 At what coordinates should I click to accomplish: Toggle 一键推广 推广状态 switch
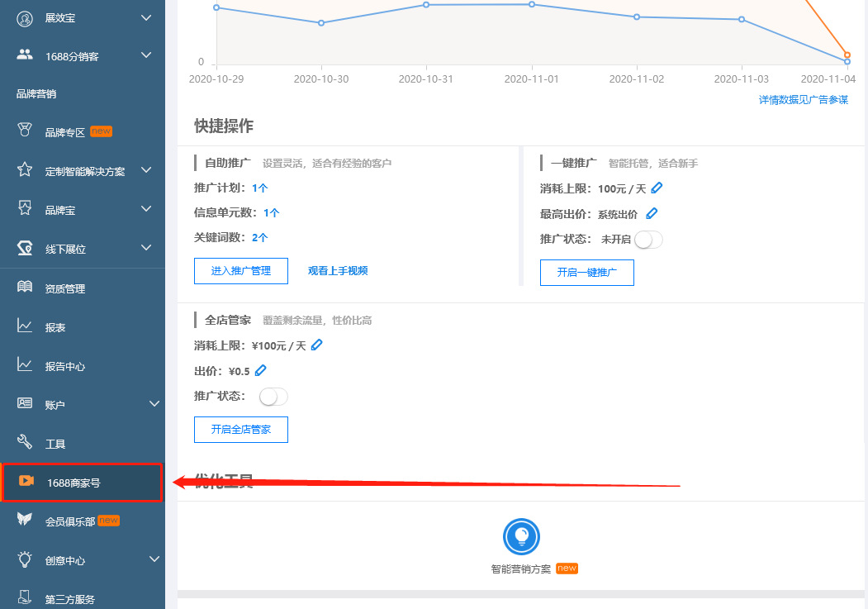pyautogui.click(x=648, y=240)
